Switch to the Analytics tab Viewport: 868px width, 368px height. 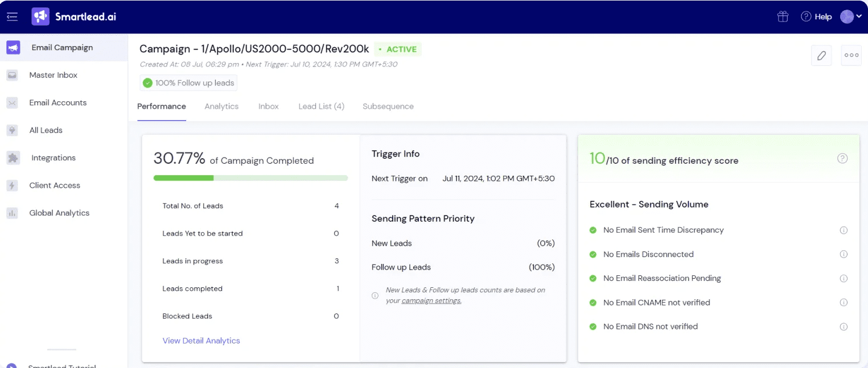click(x=221, y=106)
